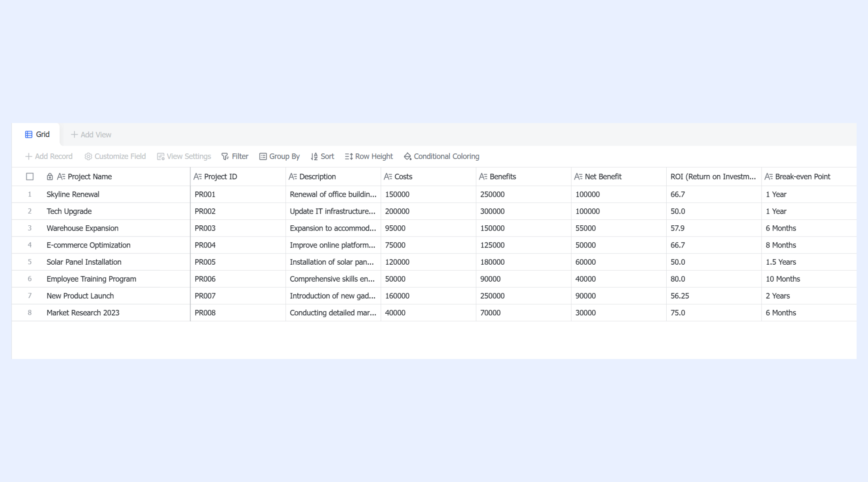Click the Break-even Point column header
This screenshot has height=482, width=868.
click(809, 177)
